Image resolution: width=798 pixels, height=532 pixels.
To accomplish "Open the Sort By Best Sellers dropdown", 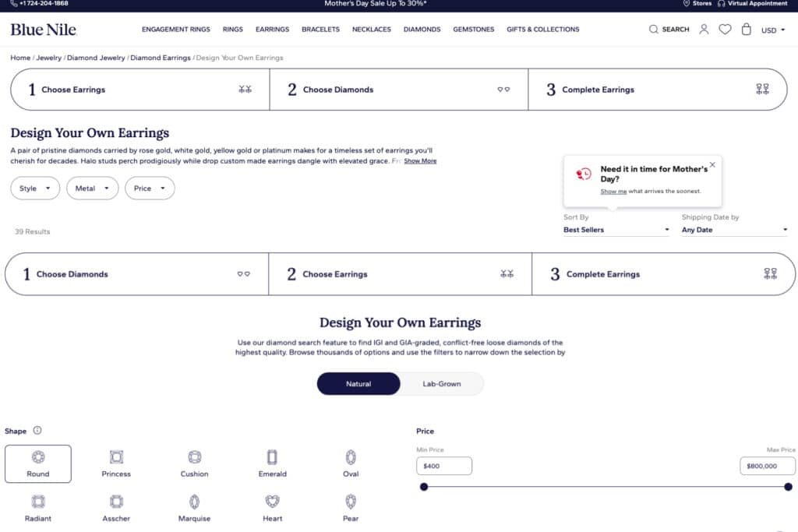I will tap(616, 230).
